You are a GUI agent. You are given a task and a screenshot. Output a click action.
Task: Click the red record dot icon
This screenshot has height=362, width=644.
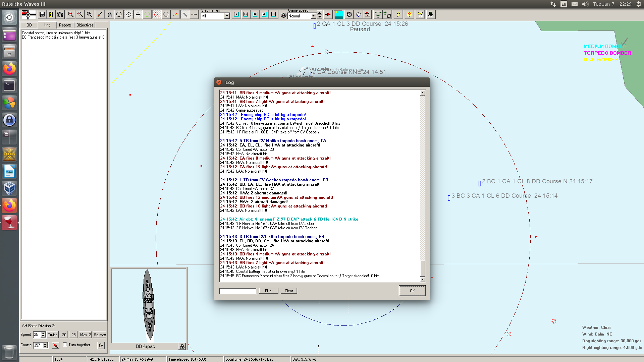[283, 15]
